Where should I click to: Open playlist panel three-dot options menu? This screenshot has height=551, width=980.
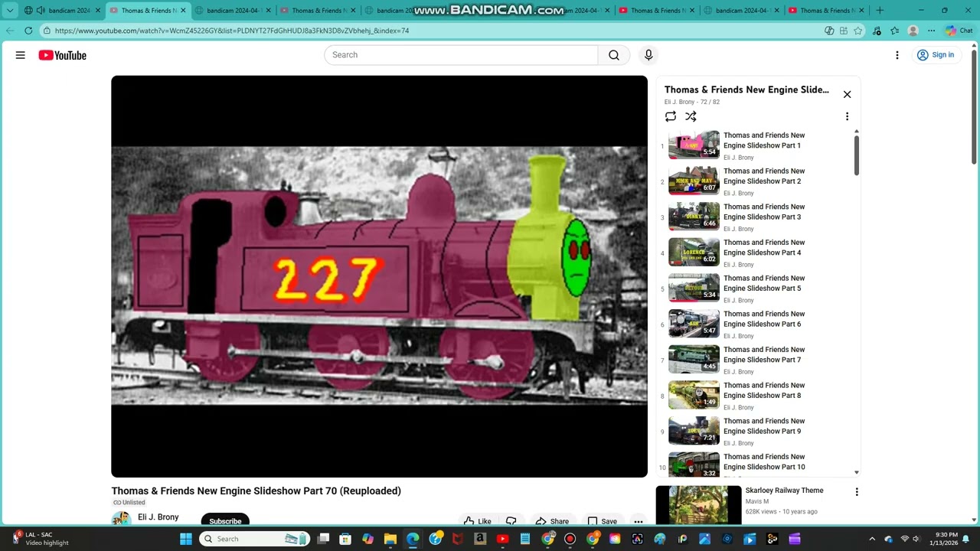847,116
